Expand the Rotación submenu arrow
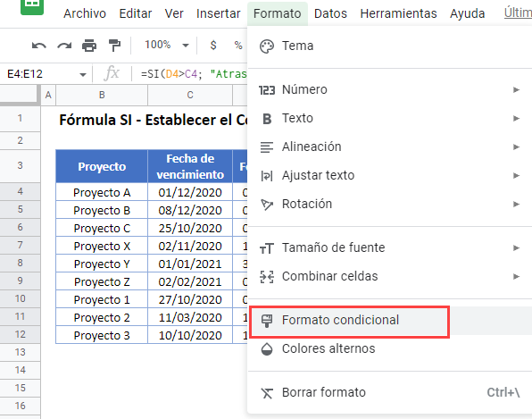The image size is (532, 419). coord(516,204)
